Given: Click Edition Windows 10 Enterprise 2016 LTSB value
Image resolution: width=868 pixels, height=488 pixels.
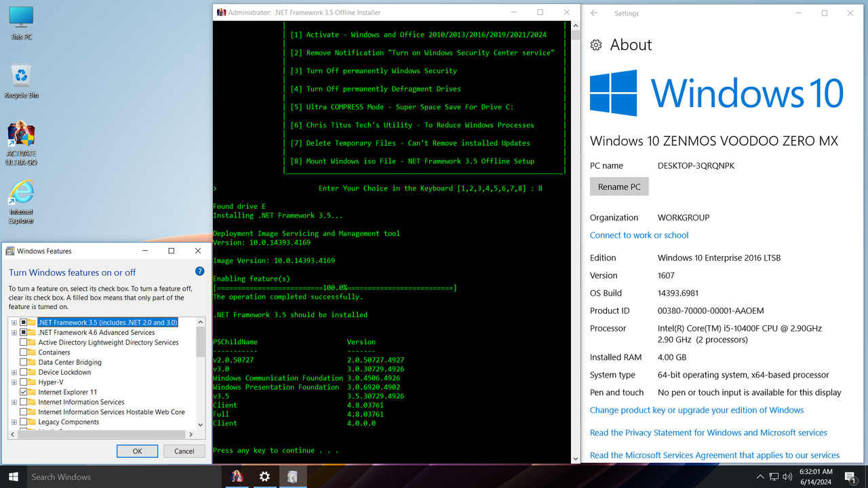Looking at the screenshot, I should pyautogui.click(x=719, y=258).
